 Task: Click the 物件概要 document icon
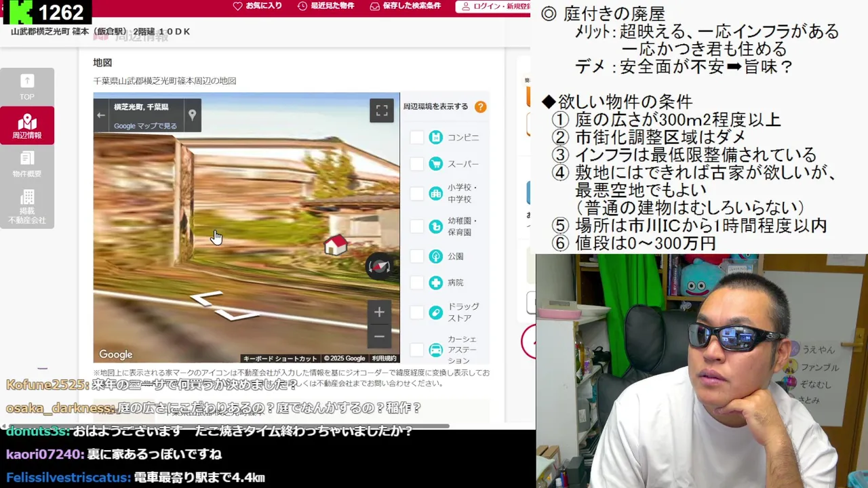(27, 159)
